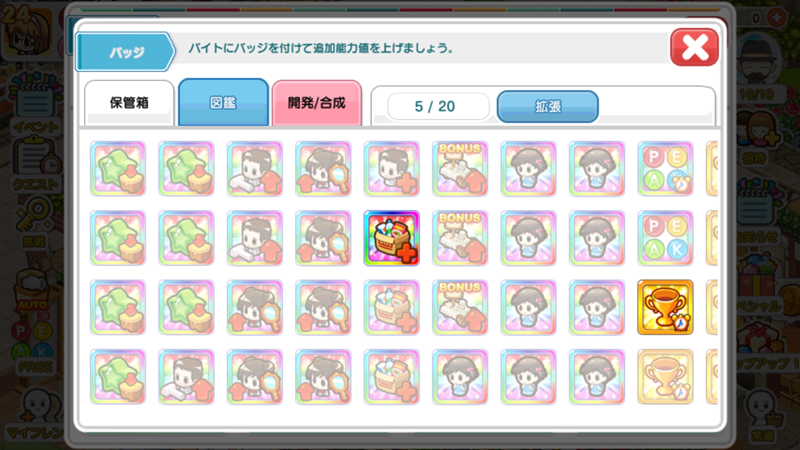
Task: Select the third-row BONUS cart badge
Action: pyautogui.click(x=460, y=307)
